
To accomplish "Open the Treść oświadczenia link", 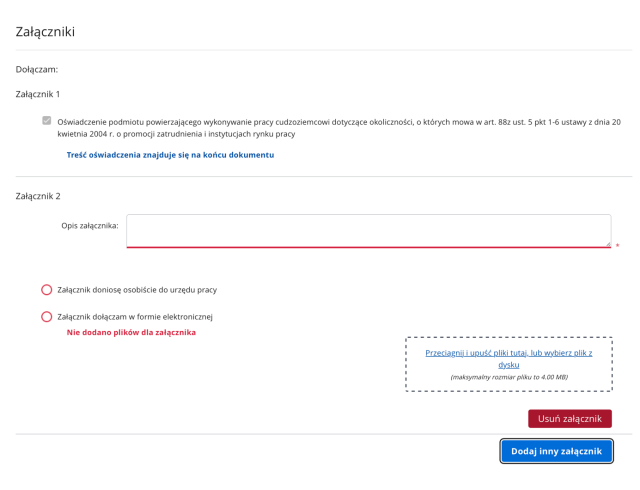I will [170, 155].
